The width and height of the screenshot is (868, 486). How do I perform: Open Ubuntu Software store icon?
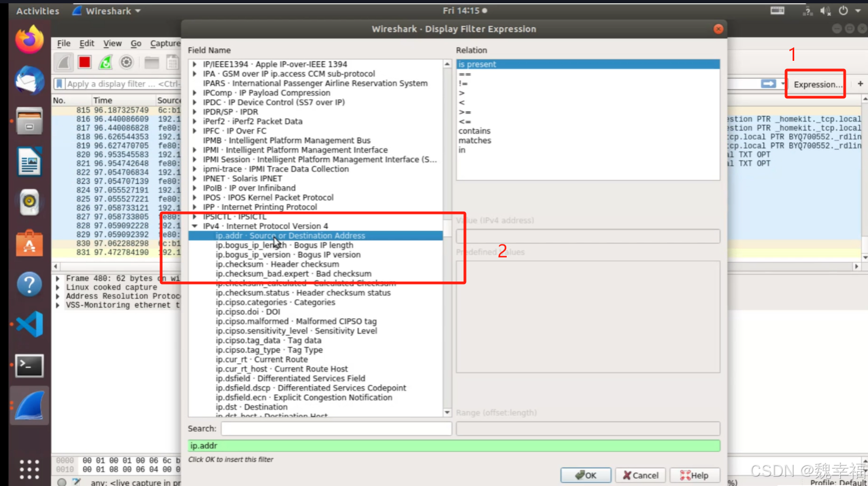(x=29, y=243)
